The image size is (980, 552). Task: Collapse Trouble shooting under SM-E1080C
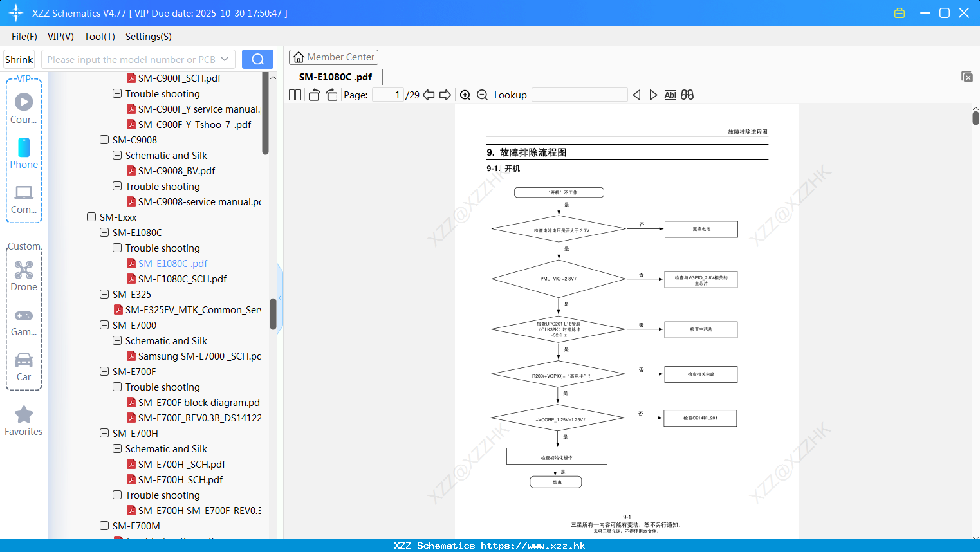(117, 248)
